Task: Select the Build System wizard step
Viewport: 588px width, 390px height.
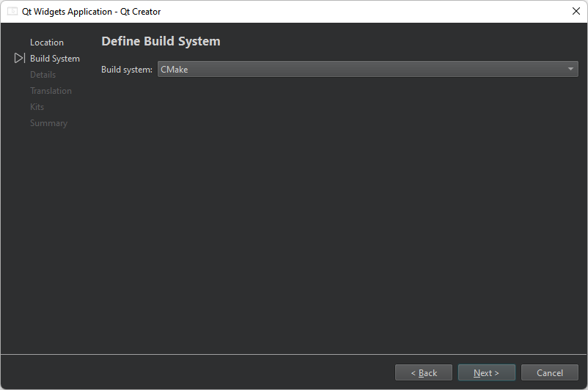Action: point(55,59)
